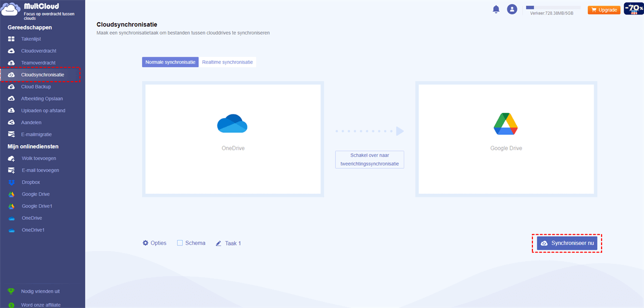The height and width of the screenshot is (308, 644).
Task: Click the Wolk toevoegen add-cloud icon
Action: tap(11, 159)
